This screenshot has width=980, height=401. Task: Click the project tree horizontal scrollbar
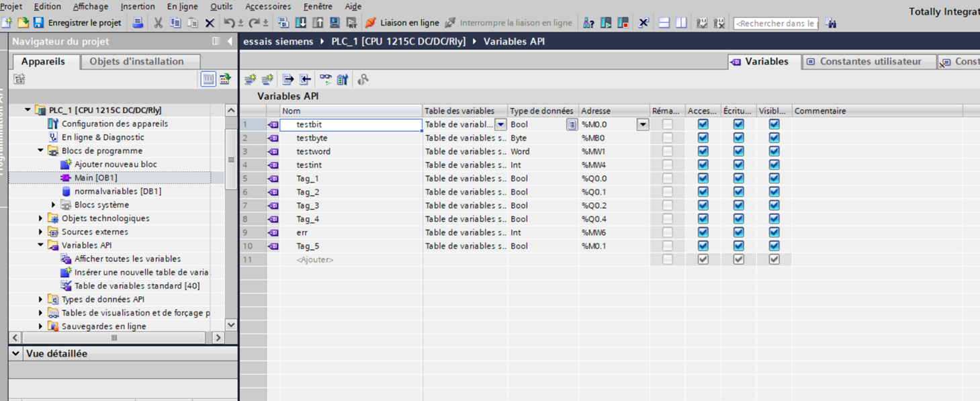click(x=114, y=338)
